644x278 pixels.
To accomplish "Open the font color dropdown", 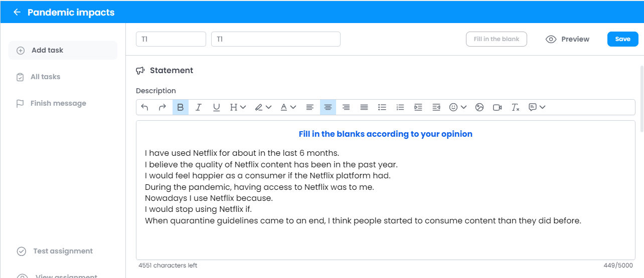I will coord(288,107).
